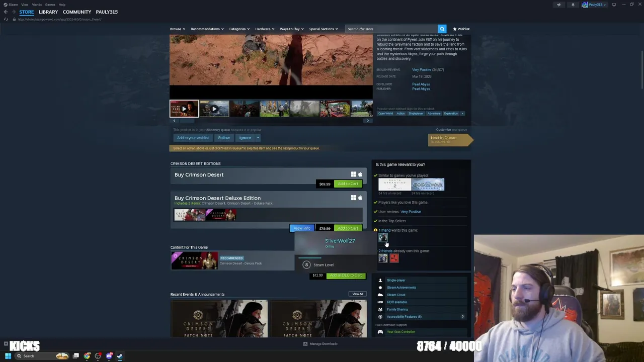Image resolution: width=644 pixels, height=362 pixels.
Task: Click the Xbox controller icon
Action: point(380,332)
